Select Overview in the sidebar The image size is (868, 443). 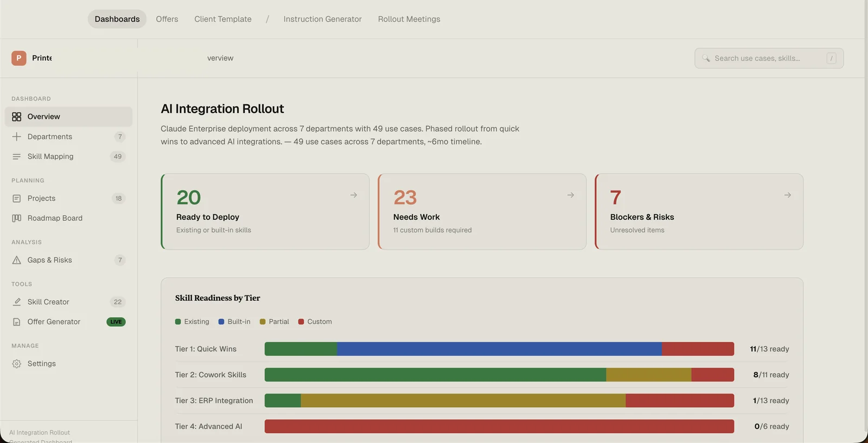pos(68,117)
